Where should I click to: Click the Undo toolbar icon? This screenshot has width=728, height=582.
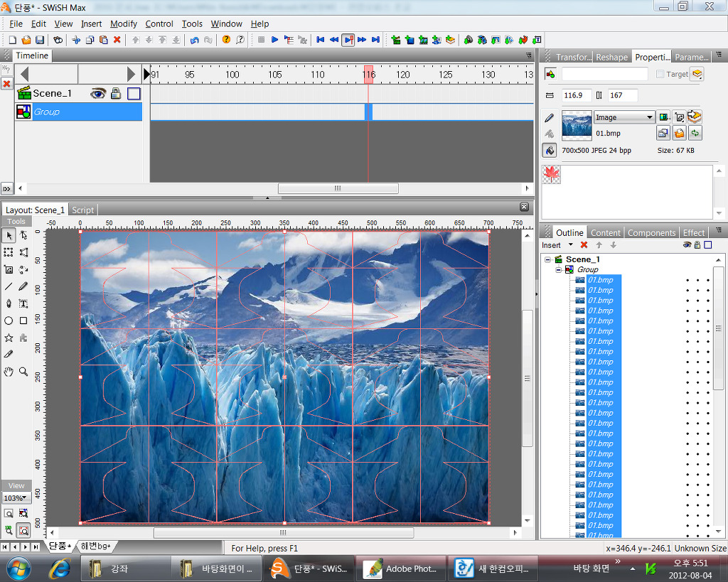click(x=195, y=40)
